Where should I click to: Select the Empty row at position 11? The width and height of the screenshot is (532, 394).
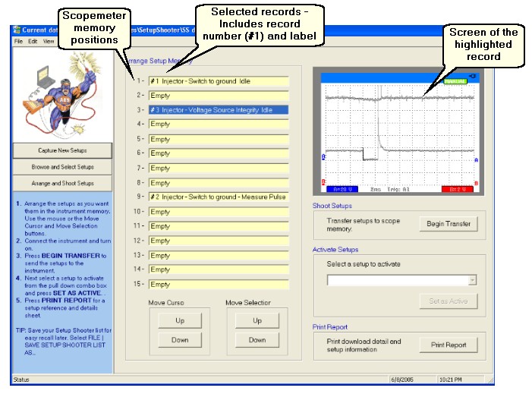[x=219, y=226]
